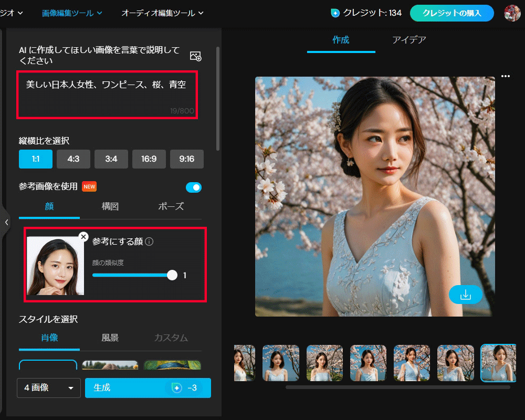The image size is (525, 420).
Task: Open the 4 画像 count dropdown
Action: click(48, 388)
